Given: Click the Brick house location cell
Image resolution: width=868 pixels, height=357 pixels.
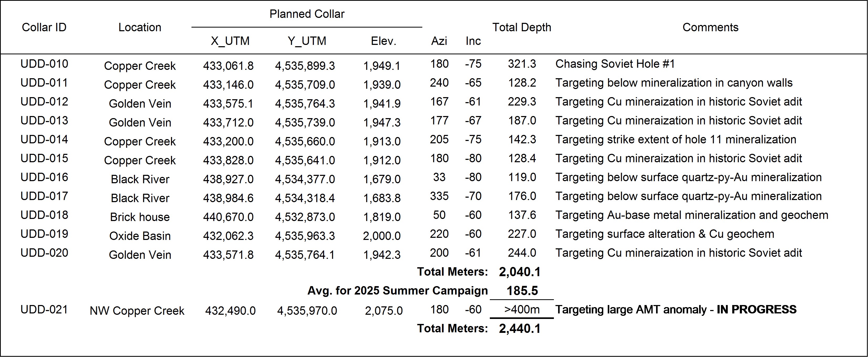Looking at the screenshot, I should (140, 217).
